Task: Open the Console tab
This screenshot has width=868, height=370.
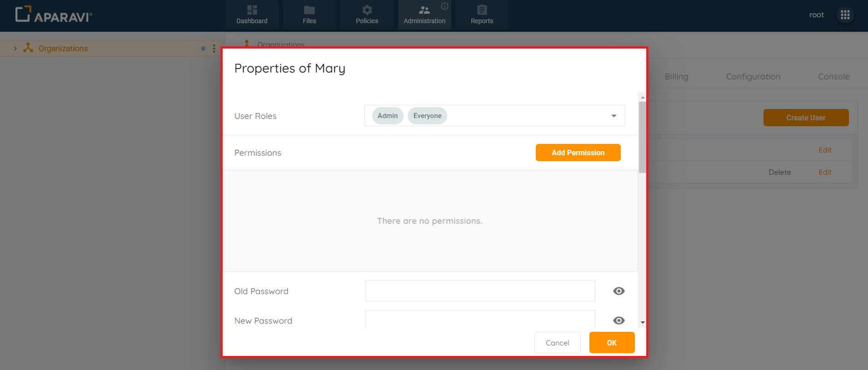Action: [833, 76]
